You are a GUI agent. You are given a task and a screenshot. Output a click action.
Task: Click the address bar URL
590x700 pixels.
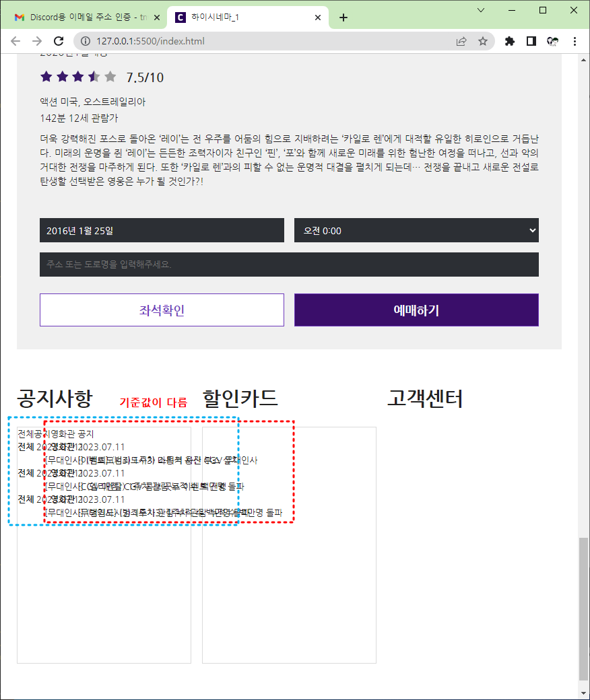point(150,41)
